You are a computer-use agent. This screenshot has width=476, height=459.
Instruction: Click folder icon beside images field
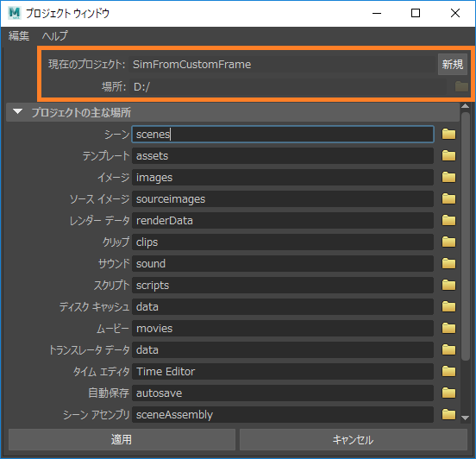(448, 177)
